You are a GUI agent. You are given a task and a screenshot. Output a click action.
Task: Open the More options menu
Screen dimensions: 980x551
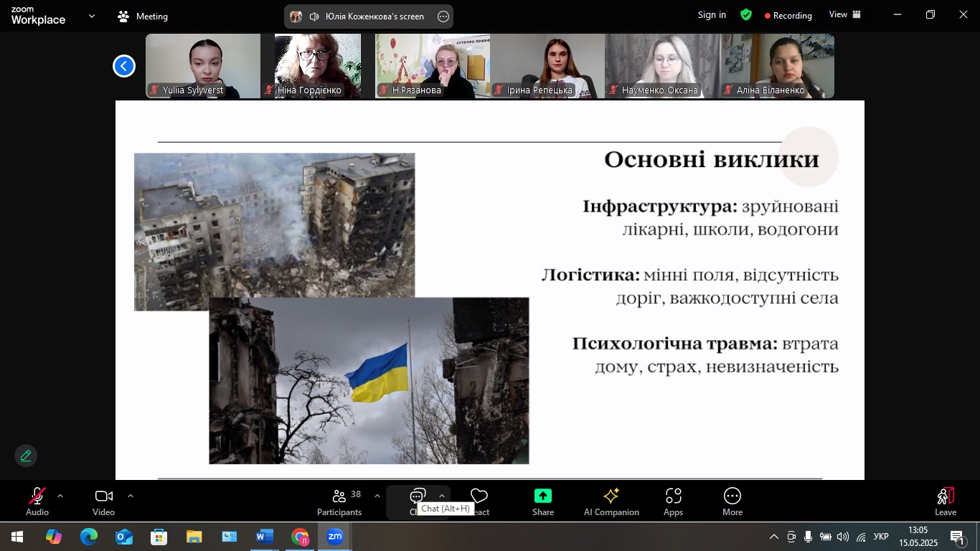tap(732, 501)
